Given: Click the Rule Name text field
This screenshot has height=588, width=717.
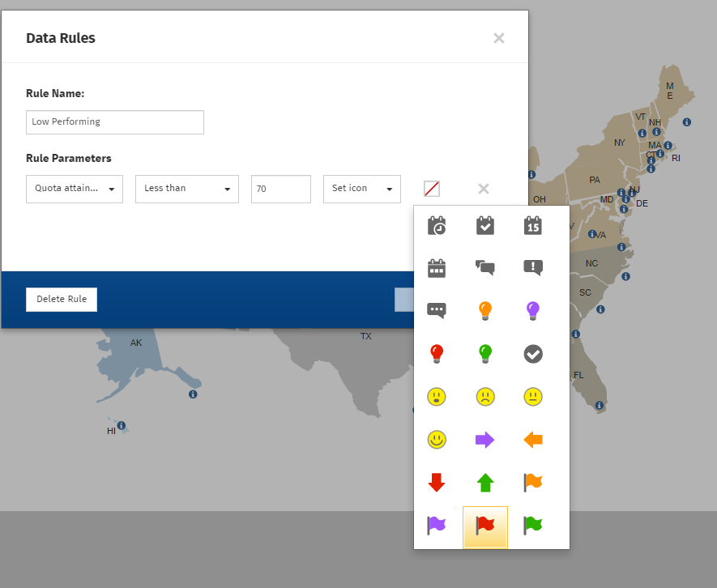Looking at the screenshot, I should point(115,122).
